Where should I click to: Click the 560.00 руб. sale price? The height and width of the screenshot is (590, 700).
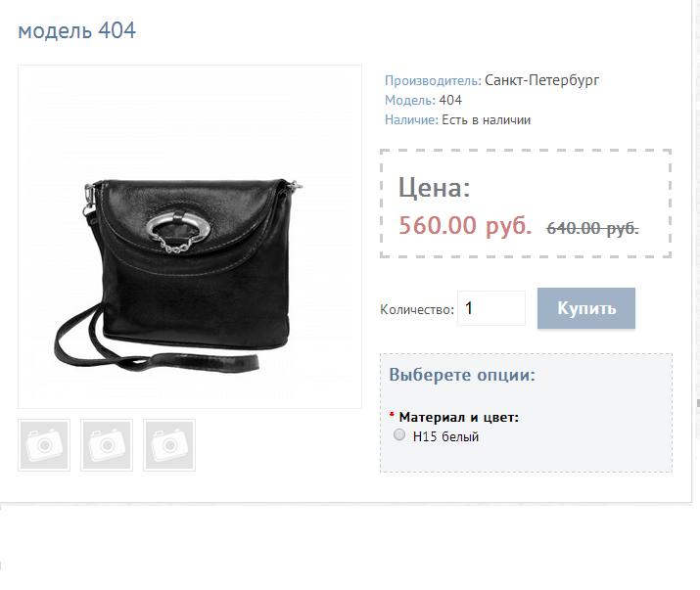click(465, 225)
